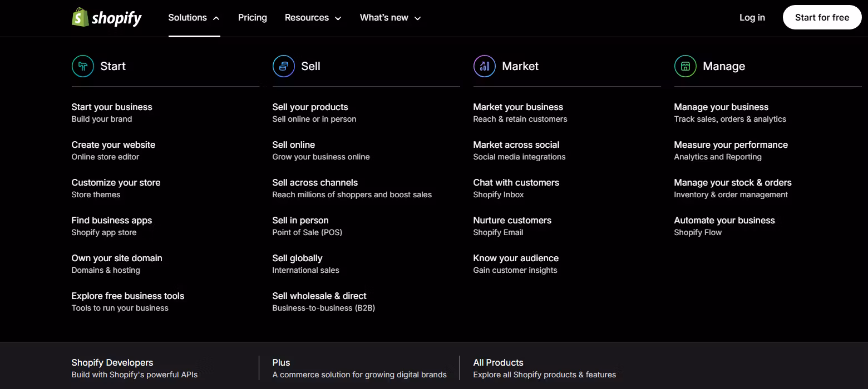The image size is (868, 389).
Task: Click the Start section paint roller icon
Action: pos(82,66)
